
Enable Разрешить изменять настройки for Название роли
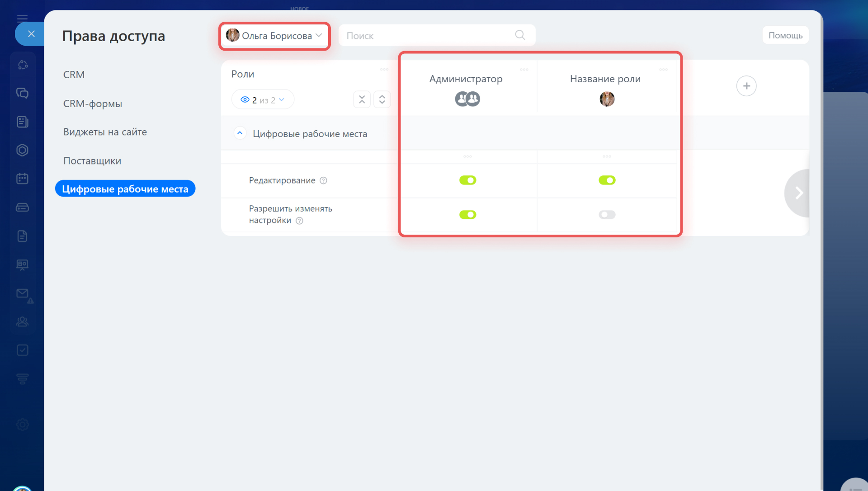[607, 215]
